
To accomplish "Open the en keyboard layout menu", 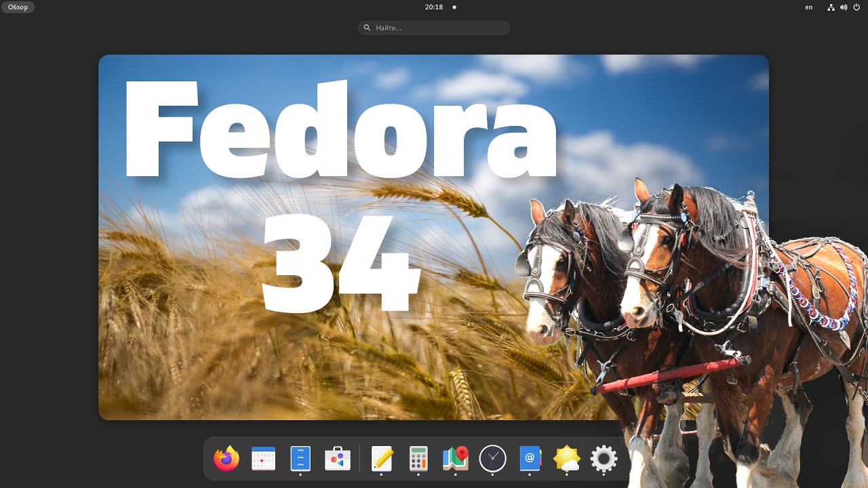I will [x=809, y=7].
